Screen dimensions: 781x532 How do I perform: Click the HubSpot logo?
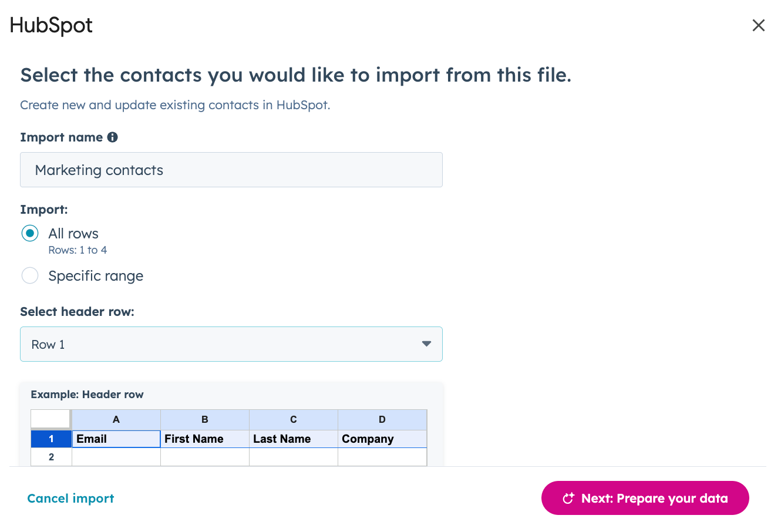tap(51, 25)
